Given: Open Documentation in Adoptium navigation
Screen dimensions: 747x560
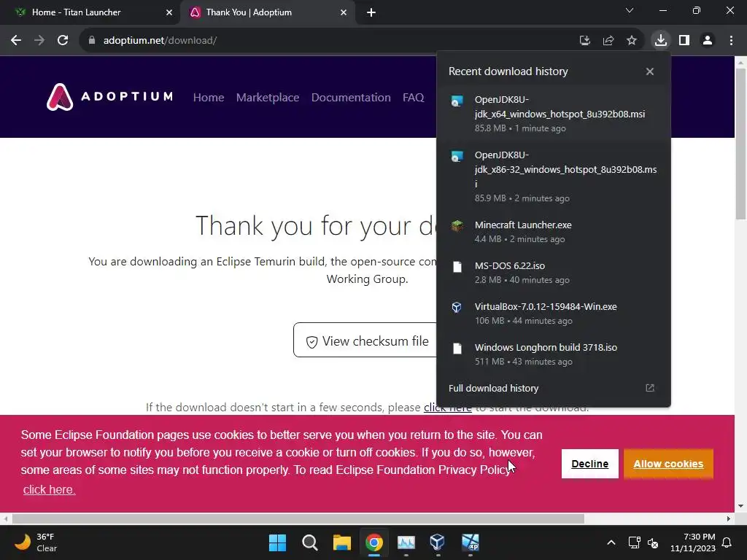Looking at the screenshot, I should pos(351,97).
